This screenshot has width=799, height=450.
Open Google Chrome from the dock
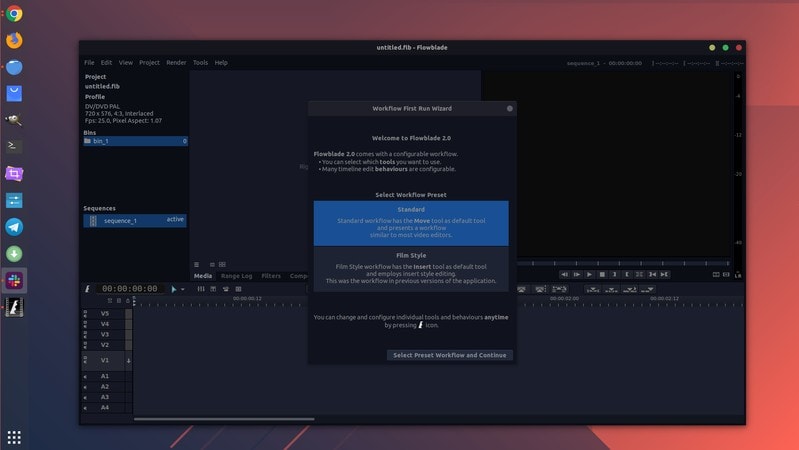14,13
